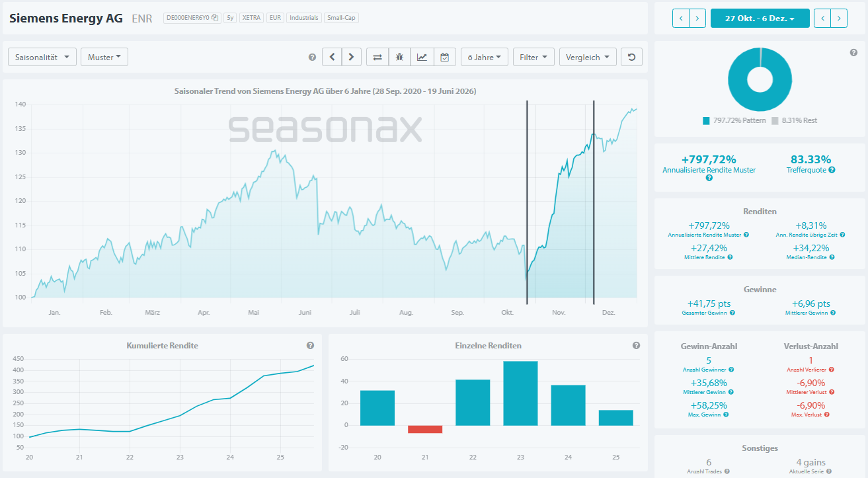868x478 pixels.
Task: Open help icon next to Trefferquote
Action: pos(832,170)
